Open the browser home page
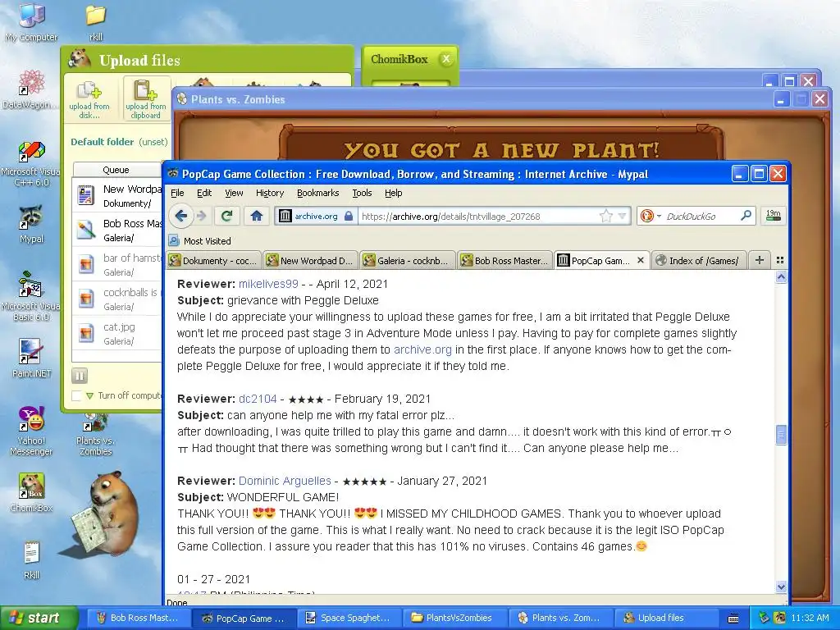 [256, 216]
